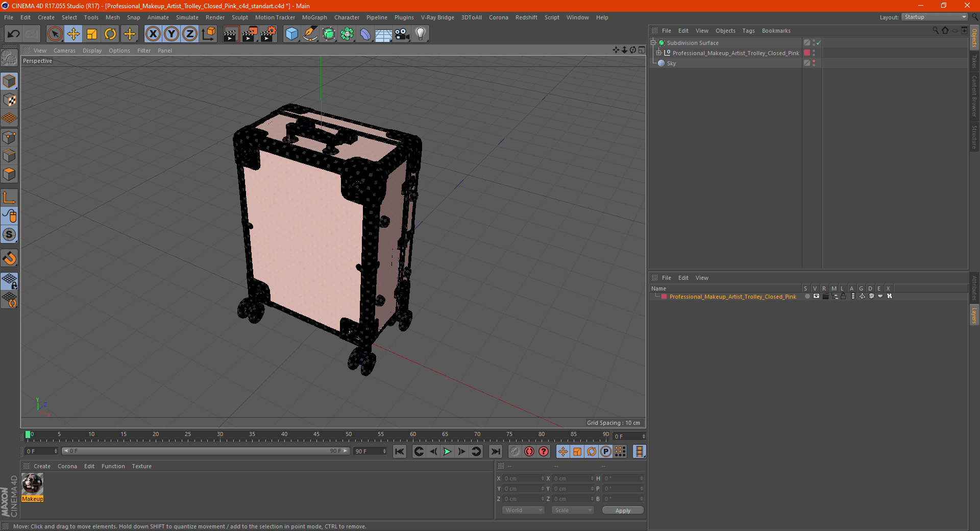
Task: Select the Live Selection tool
Action: [x=55, y=34]
